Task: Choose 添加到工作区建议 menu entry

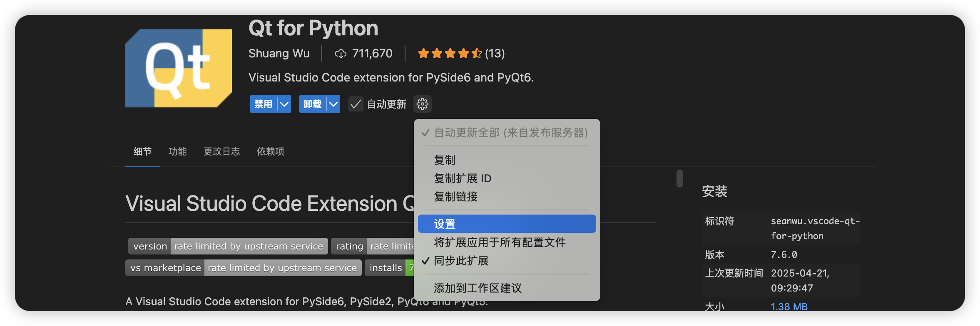Action: (x=507, y=288)
